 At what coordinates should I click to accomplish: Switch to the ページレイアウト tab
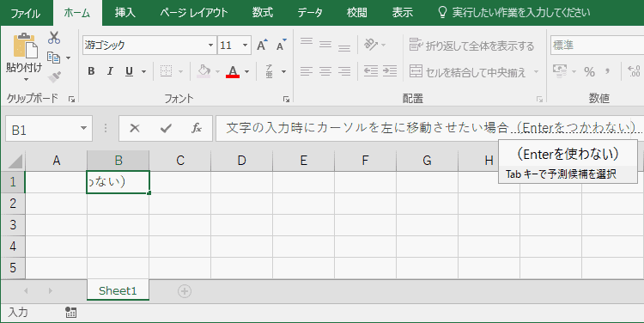[194, 13]
